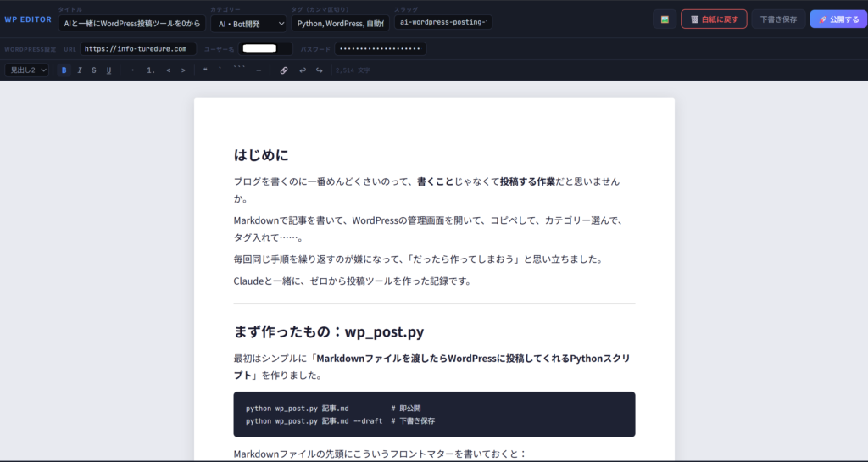Toggle strikethrough formatting button

[x=94, y=70]
